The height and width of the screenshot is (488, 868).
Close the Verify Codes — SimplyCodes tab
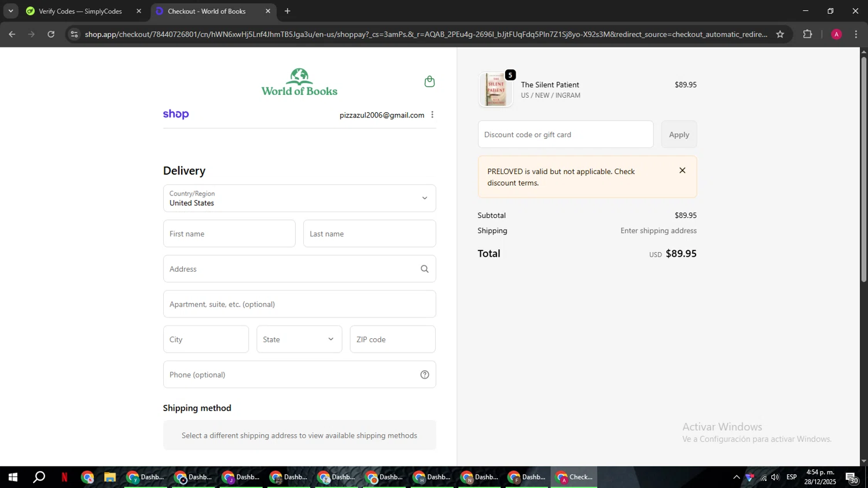click(139, 11)
